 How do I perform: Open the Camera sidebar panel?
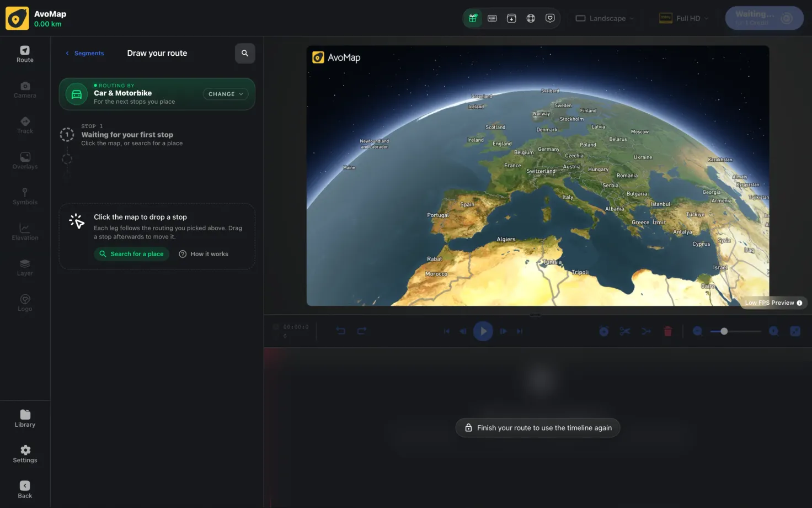click(x=25, y=90)
